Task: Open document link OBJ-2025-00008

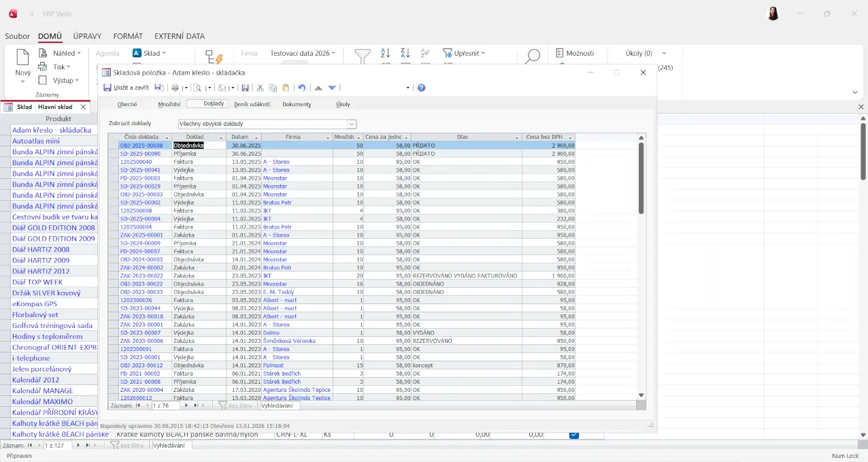Action: pyautogui.click(x=141, y=146)
